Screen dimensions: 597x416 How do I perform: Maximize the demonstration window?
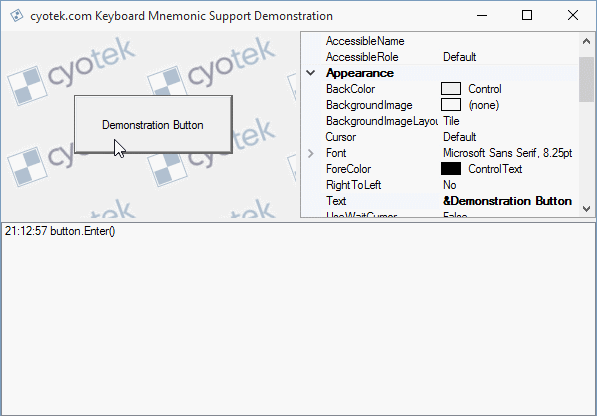coord(527,15)
